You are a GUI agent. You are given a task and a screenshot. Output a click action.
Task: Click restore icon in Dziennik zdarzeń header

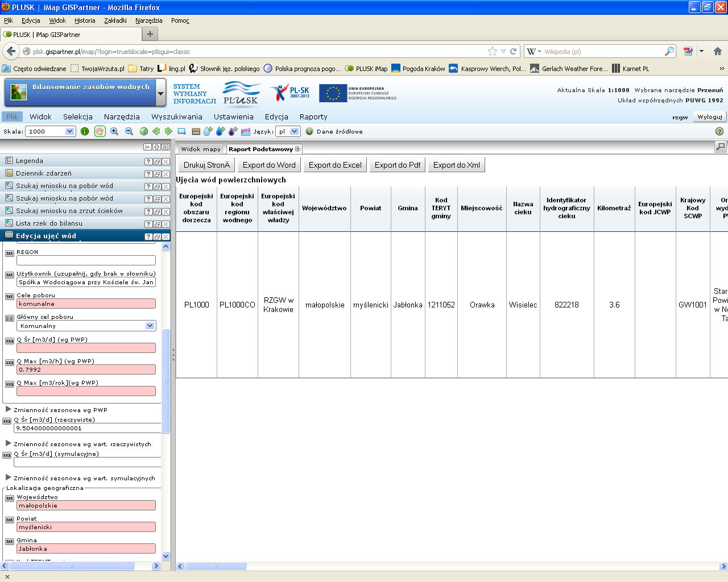(x=157, y=174)
